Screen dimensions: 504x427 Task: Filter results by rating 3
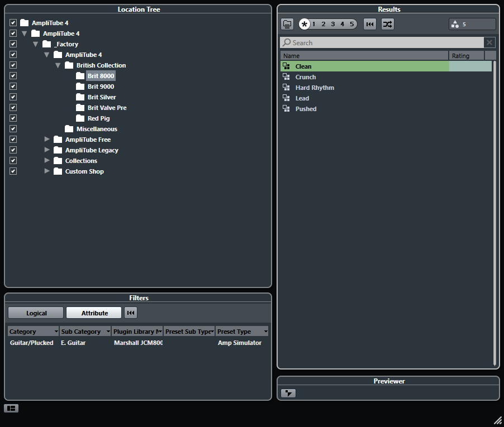click(333, 24)
